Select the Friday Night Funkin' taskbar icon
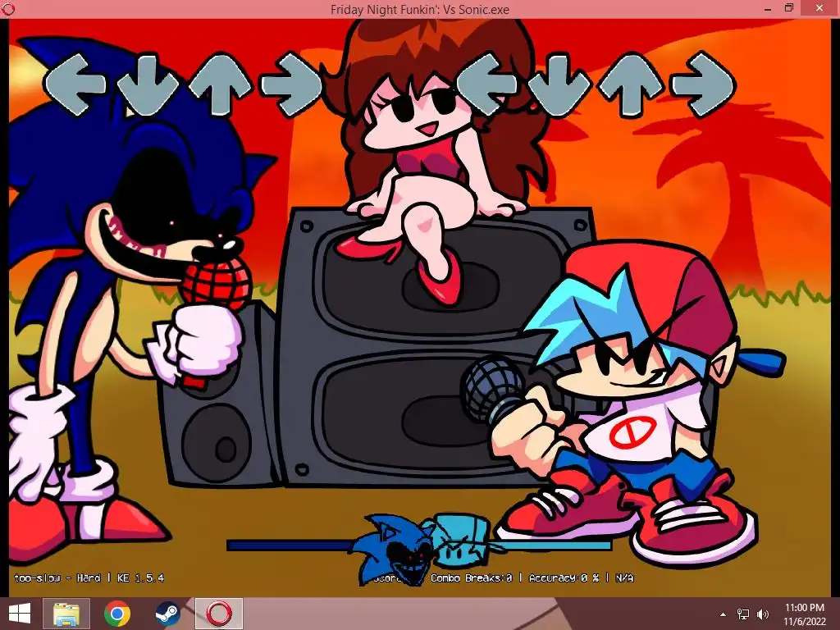The width and height of the screenshot is (840, 630). [x=218, y=614]
